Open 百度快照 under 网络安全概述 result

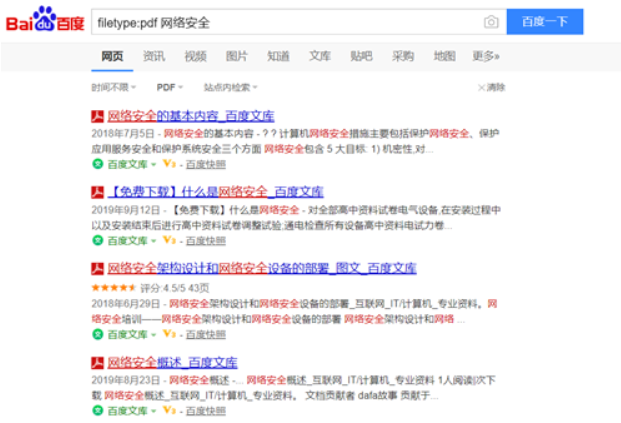[x=206, y=411]
